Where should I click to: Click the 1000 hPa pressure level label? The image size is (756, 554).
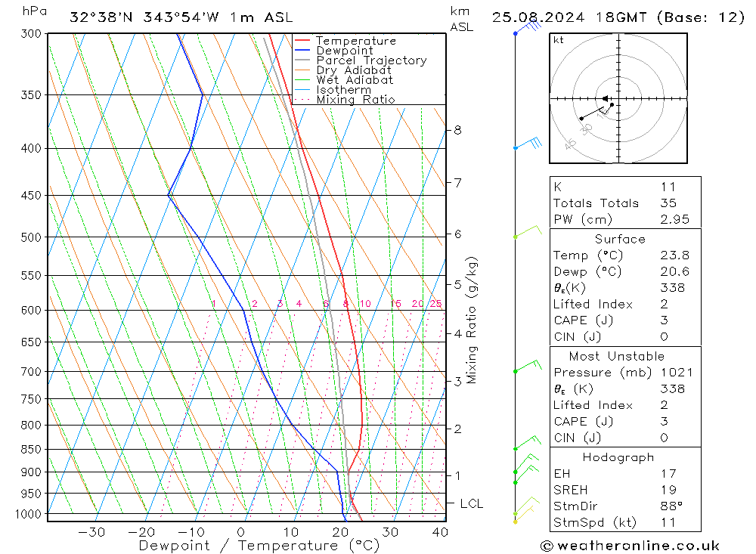29,514
